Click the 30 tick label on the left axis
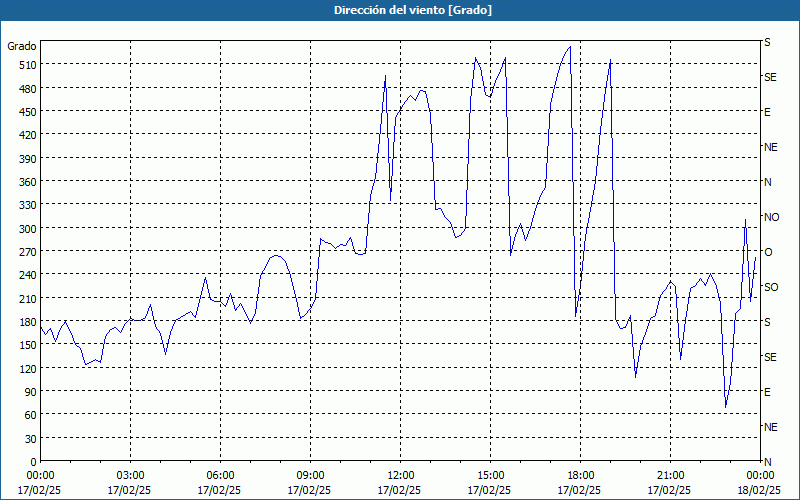The height and width of the screenshot is (500, 800). point(30,438)
